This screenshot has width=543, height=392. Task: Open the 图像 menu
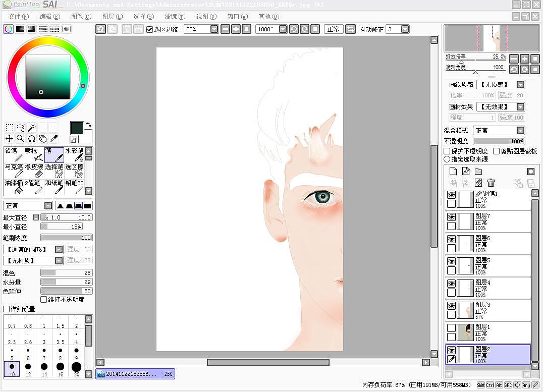(81, 16)
